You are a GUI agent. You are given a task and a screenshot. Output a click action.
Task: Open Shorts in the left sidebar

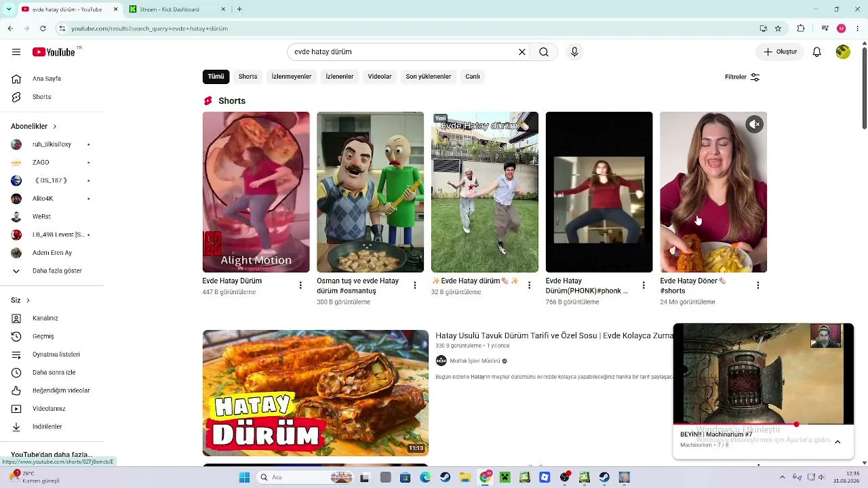53,97
